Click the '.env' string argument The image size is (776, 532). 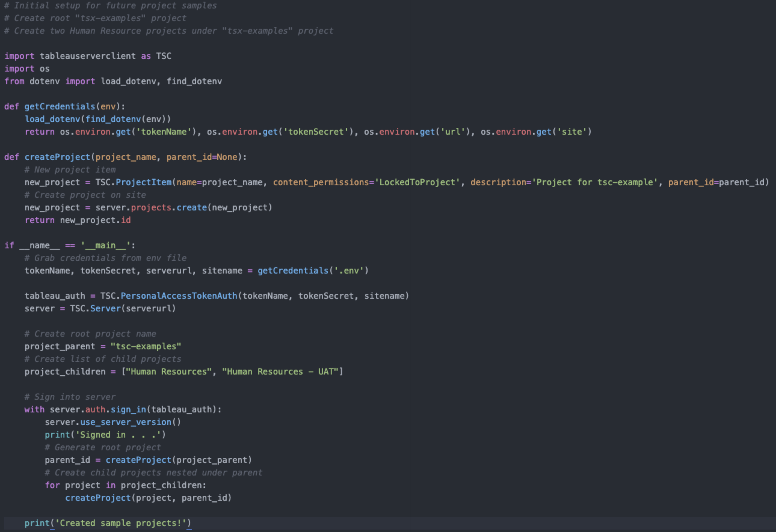tap(349, 271)
